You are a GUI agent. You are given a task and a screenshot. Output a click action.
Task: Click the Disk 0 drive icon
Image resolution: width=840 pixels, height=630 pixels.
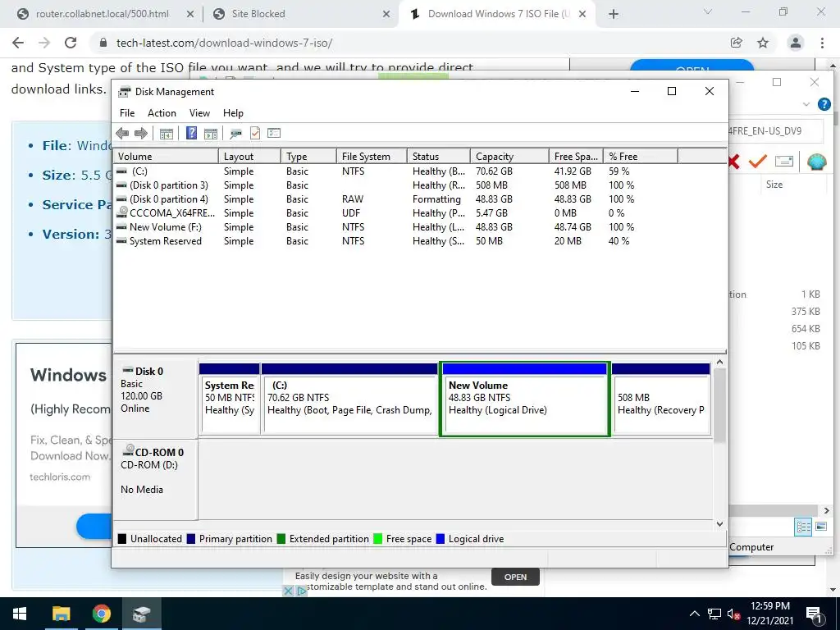point(128,370)
